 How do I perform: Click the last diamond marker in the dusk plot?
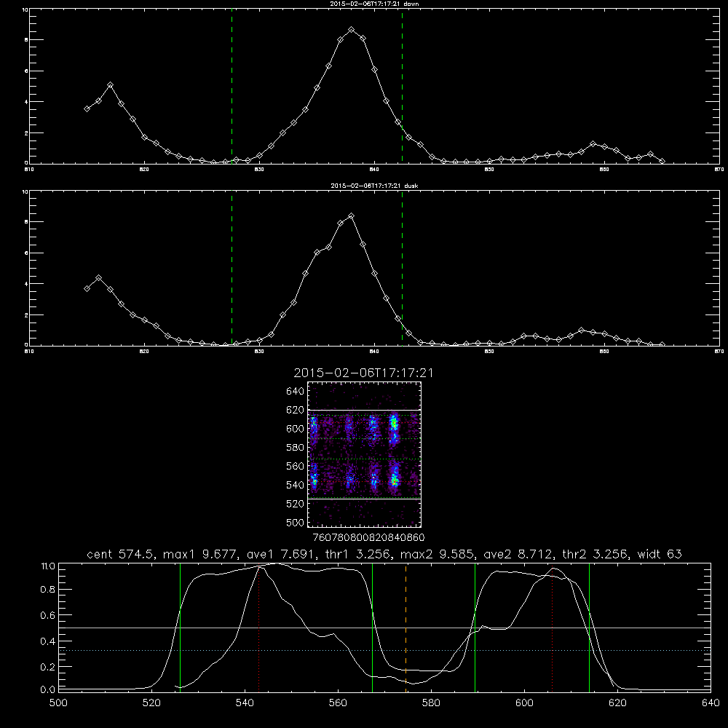[x=662, y=344]
